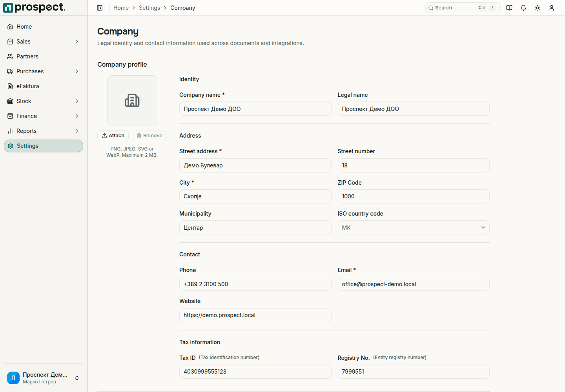Click the Website field
Image resolution: width=565 pixels, height=392 pixels.
(255, 315)
